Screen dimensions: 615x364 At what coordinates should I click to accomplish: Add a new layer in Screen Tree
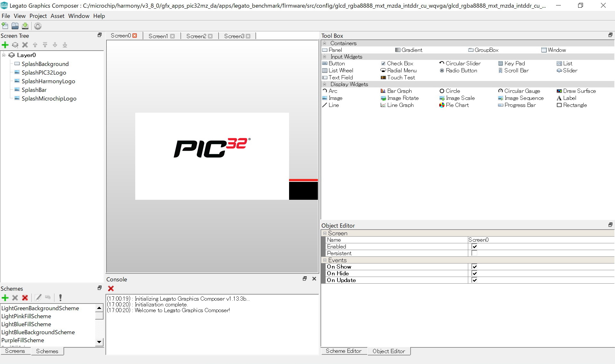click(x=15, y=45)
